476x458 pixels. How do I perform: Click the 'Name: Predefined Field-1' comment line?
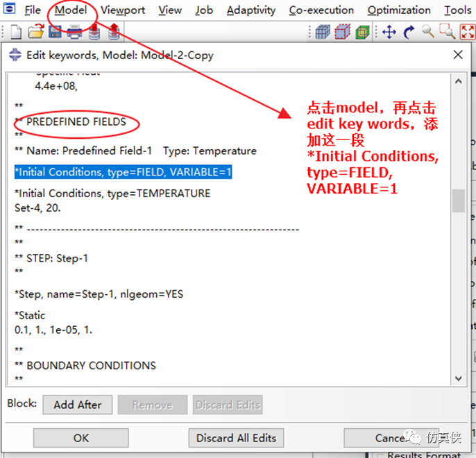(135, 151)
